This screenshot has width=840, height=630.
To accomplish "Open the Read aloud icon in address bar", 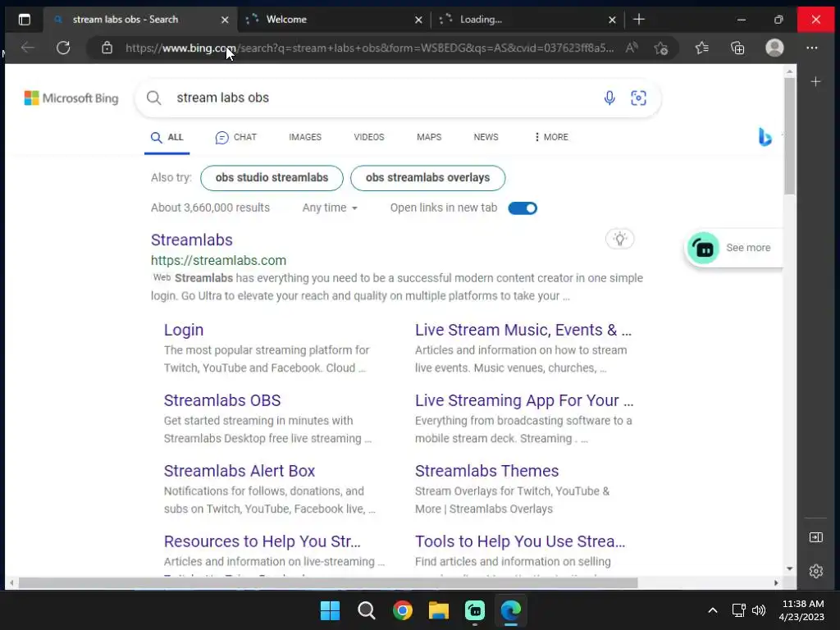I will [x=632, y=48].
